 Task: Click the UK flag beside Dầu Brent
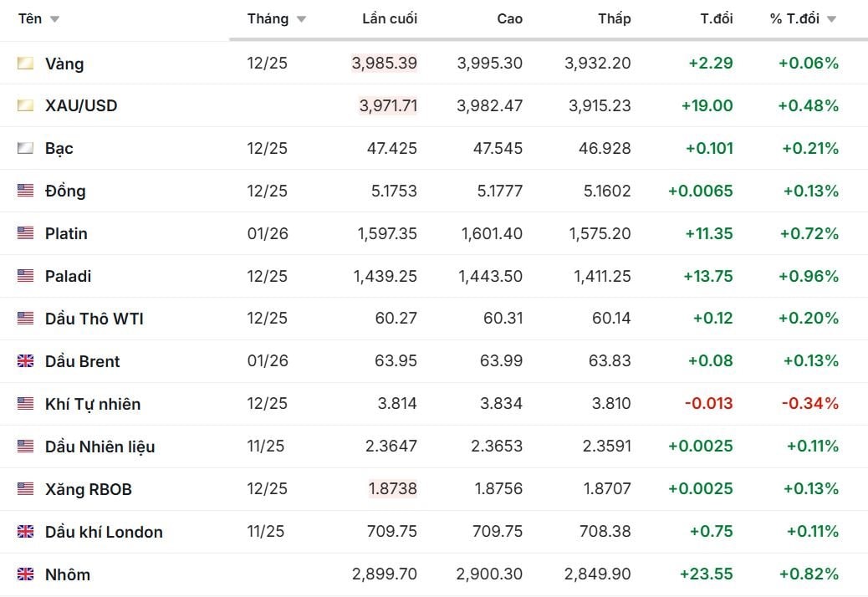[26, 361]
